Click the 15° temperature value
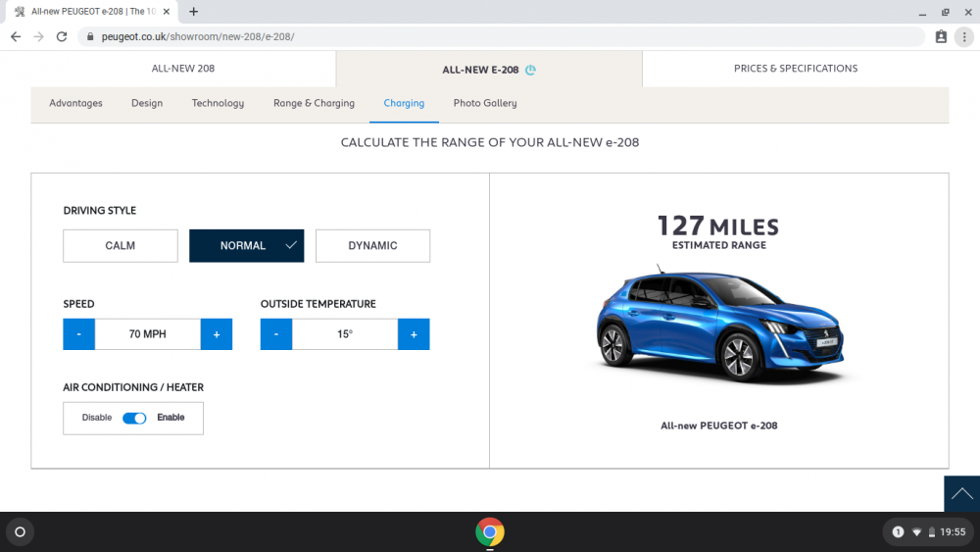 [345, 333]
